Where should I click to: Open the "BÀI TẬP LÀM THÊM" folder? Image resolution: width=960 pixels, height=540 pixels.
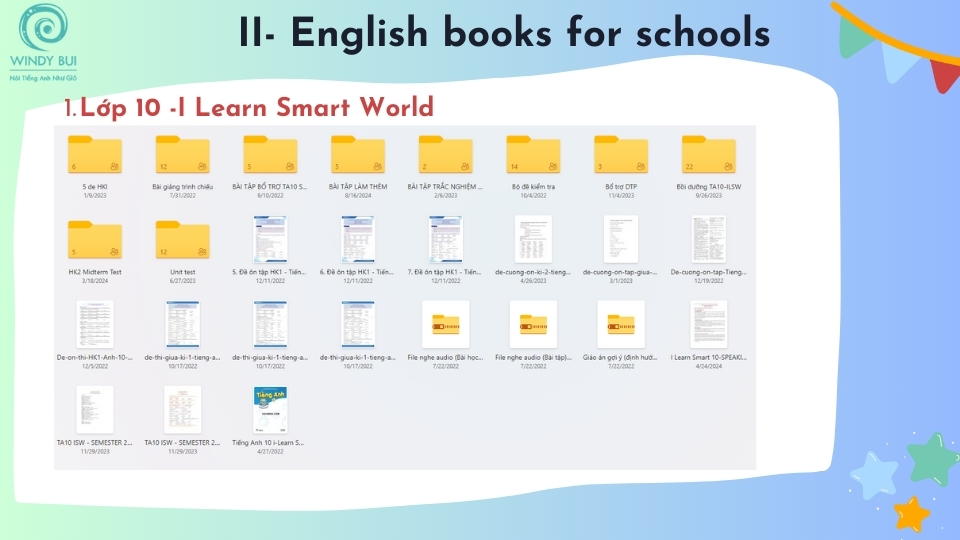point(358,156)
